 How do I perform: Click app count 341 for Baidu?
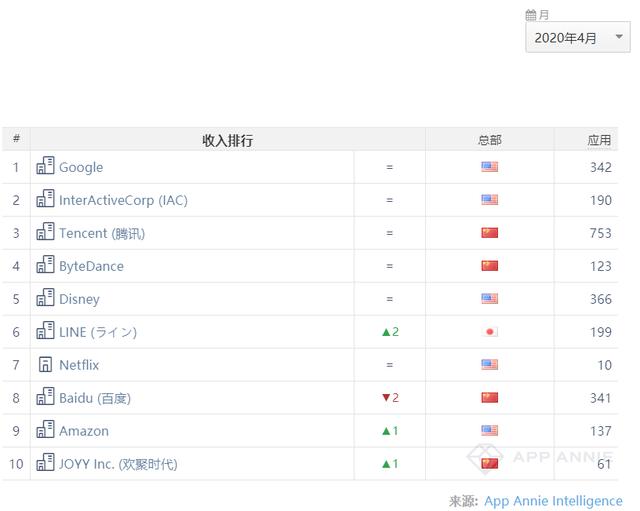click(601, 398)
